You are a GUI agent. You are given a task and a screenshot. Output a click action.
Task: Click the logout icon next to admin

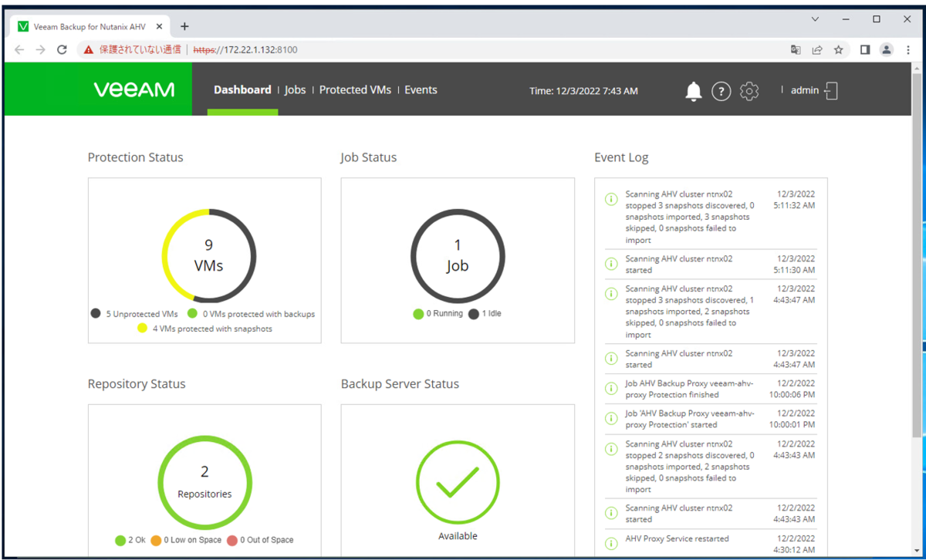(831, 91)
